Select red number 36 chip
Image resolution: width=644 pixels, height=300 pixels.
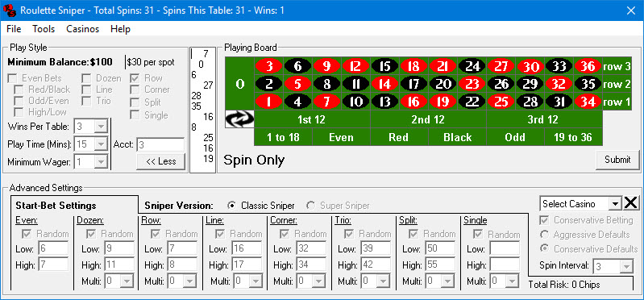[588, 66]
